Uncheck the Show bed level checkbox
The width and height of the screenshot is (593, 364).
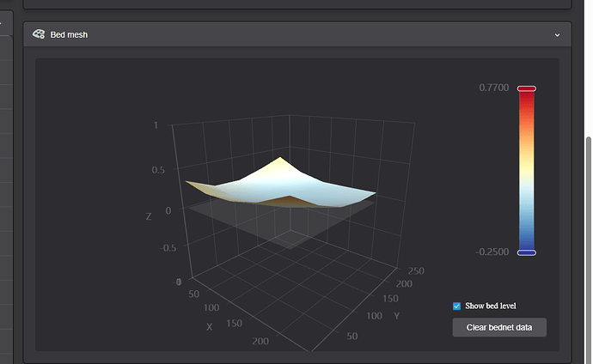[457, 306]
